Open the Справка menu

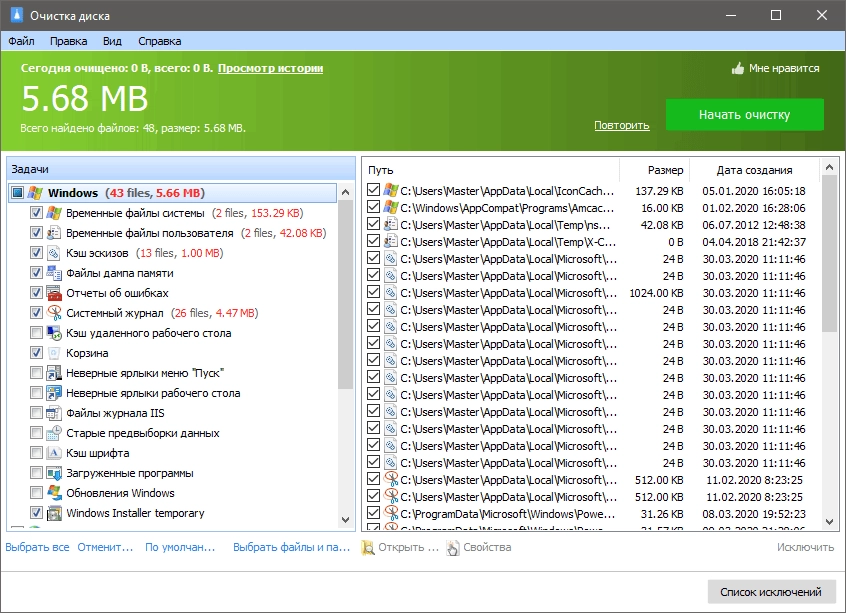pos(160,41)
